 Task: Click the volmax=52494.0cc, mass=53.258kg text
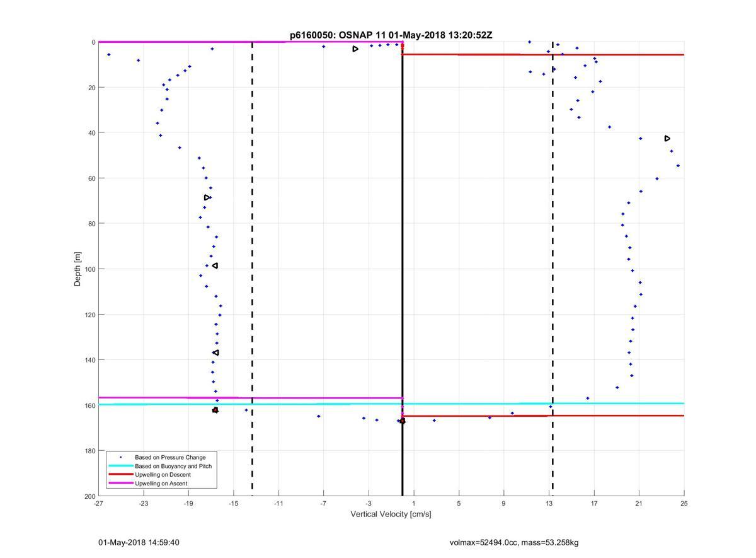click(514, 542)
